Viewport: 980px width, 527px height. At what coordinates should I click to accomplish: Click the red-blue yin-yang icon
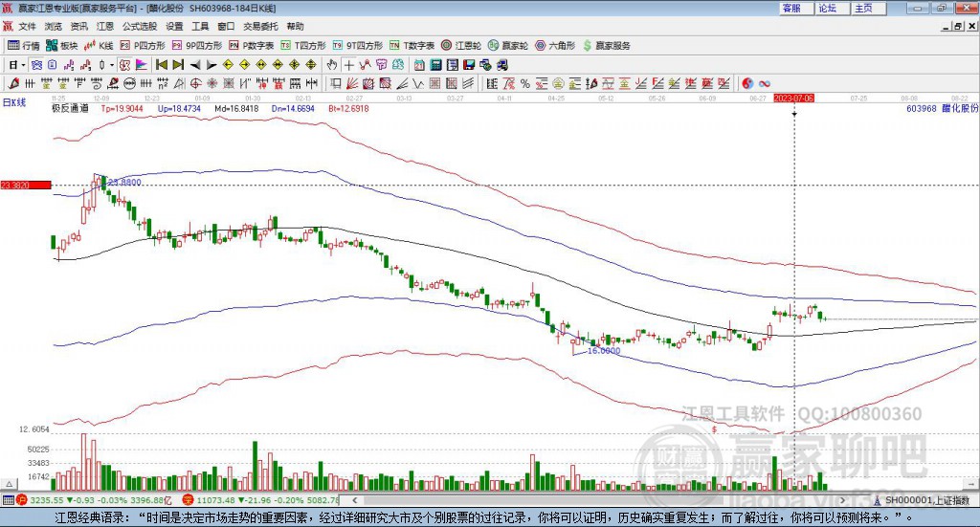click(746, 83)
